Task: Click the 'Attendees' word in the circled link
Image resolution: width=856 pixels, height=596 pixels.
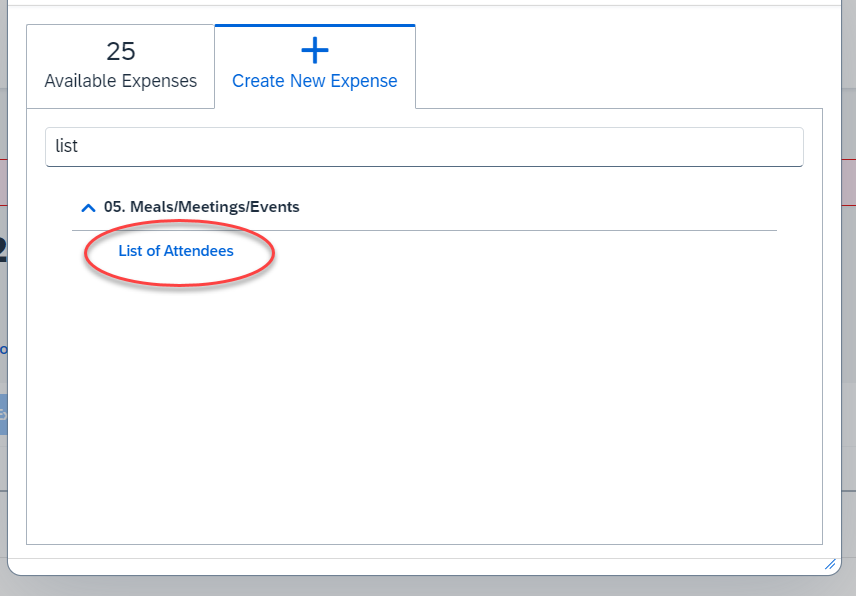Action: (x=199, y=251)
